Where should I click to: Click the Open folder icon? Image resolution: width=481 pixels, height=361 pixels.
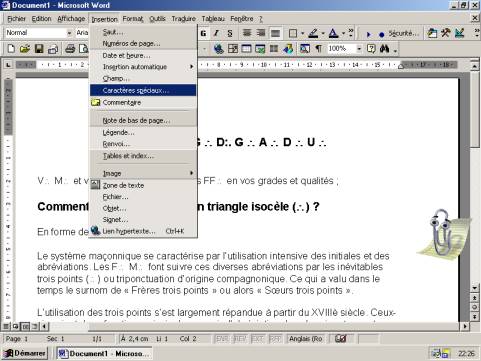pyautogui.click(x=25, y=49)
